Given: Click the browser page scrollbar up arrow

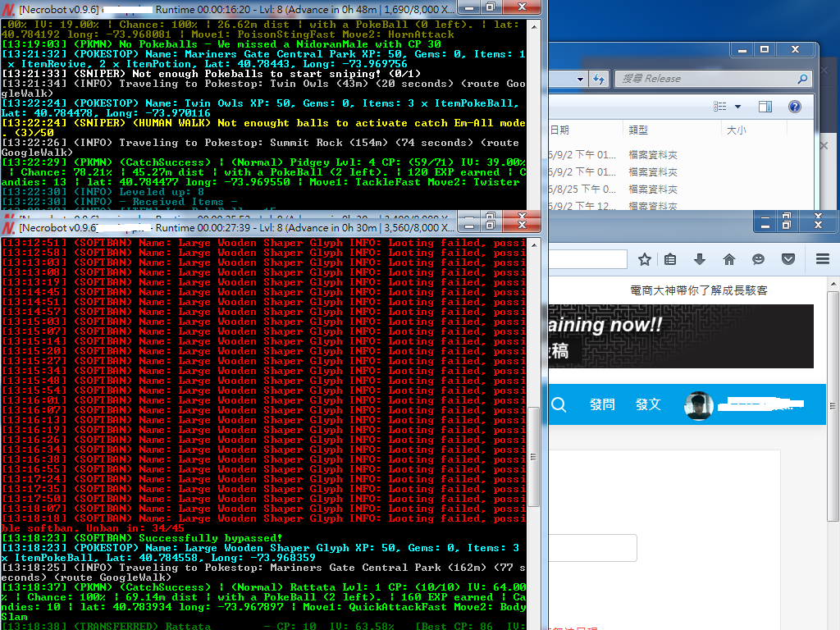Looking at the screenshot, I should pos(833,283).
